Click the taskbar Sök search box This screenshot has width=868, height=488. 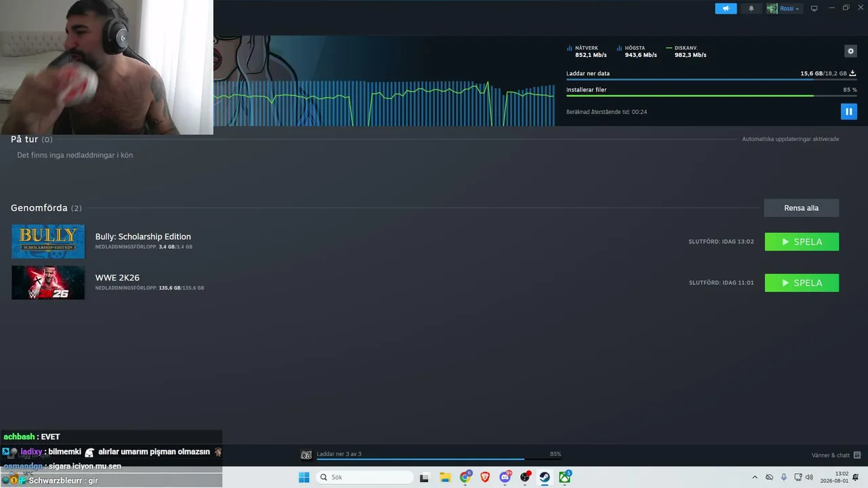click(365, 477)
